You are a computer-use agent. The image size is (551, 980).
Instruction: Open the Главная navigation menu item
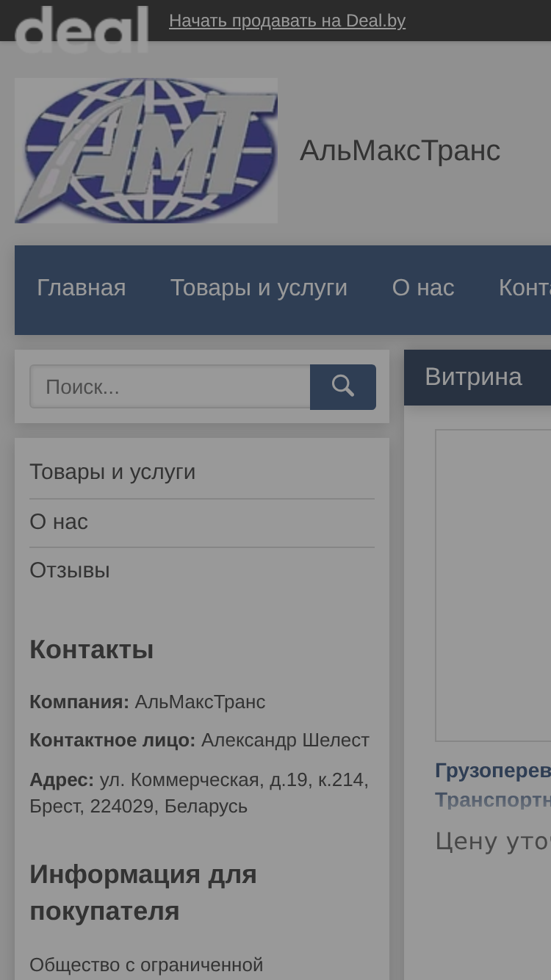(82, 288)
